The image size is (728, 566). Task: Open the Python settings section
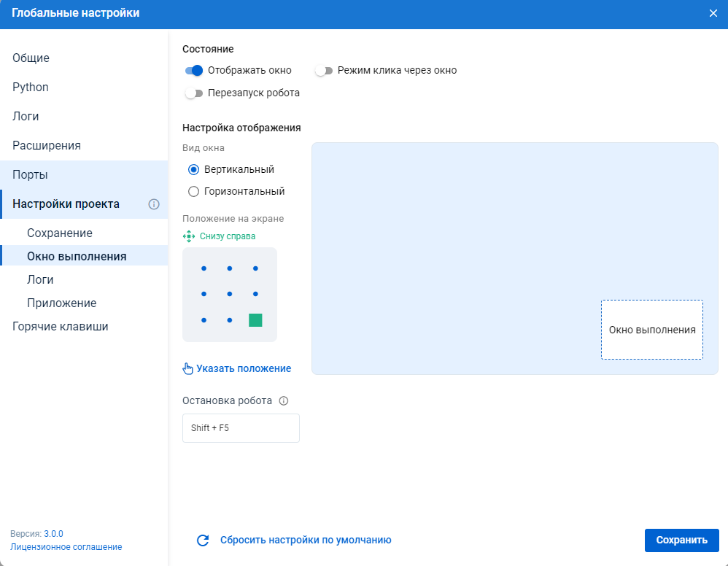click(x=31, y=88)
